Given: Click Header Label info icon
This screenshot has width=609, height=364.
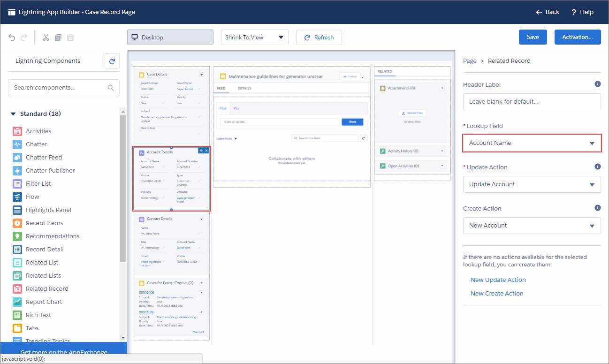Looking at the screenshot, I should 598,84.
